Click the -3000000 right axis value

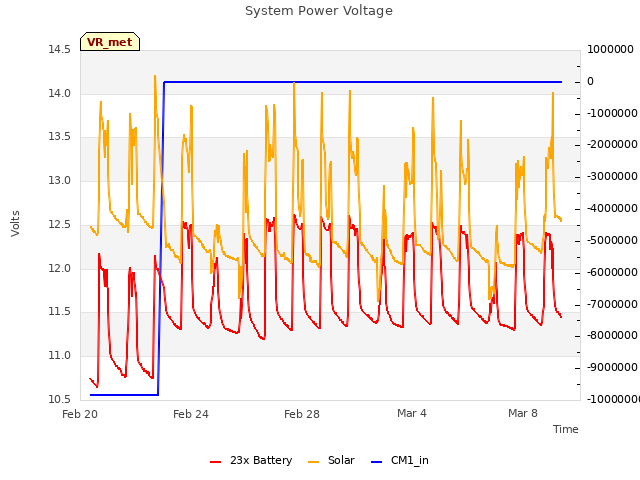(x=612, y=176)
